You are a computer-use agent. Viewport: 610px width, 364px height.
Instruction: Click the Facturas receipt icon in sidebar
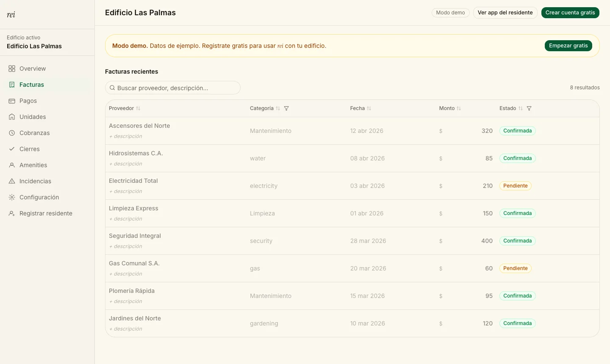[x=12, y=85]
